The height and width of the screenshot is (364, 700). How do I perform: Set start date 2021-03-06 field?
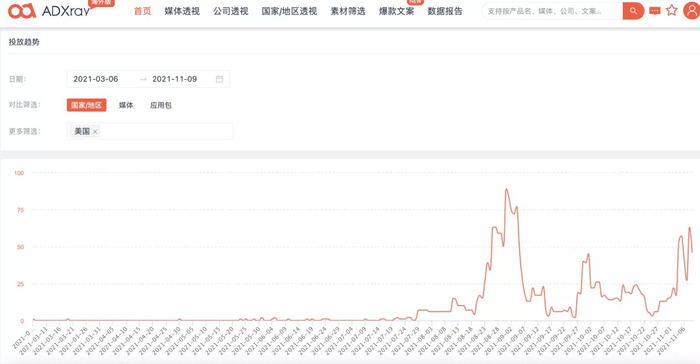pos(96,79)
